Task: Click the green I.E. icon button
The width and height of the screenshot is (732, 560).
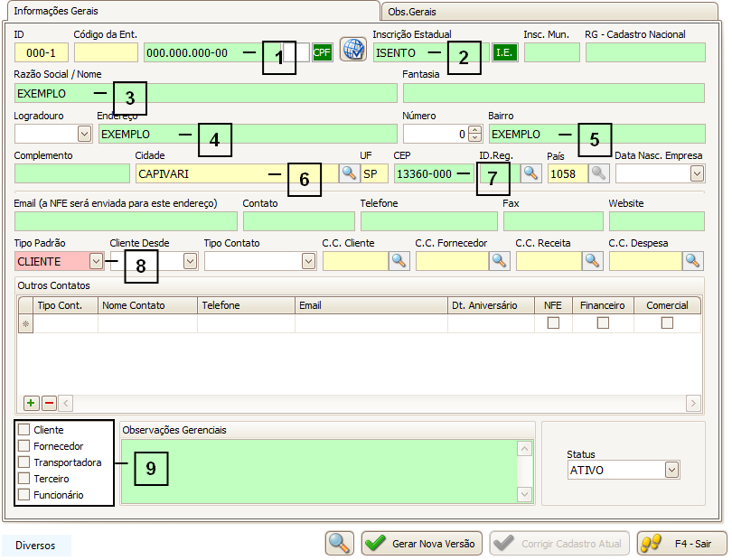Action: click(x=504, y=52)
